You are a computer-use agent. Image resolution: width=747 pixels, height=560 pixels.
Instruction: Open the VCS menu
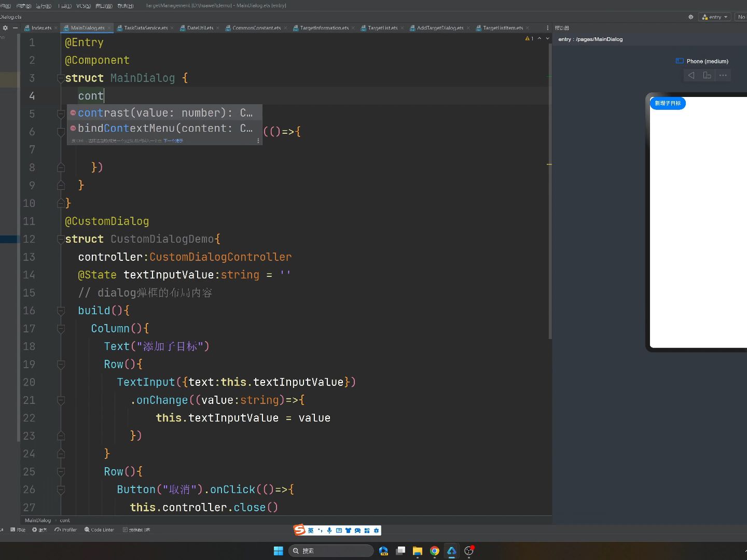pos(84,6)
